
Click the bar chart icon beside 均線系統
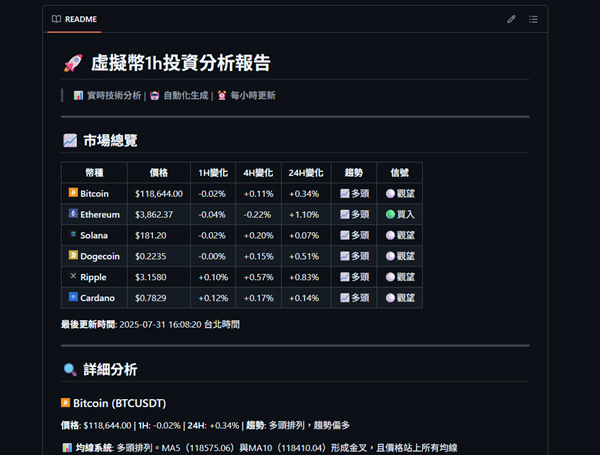[67, 448]
